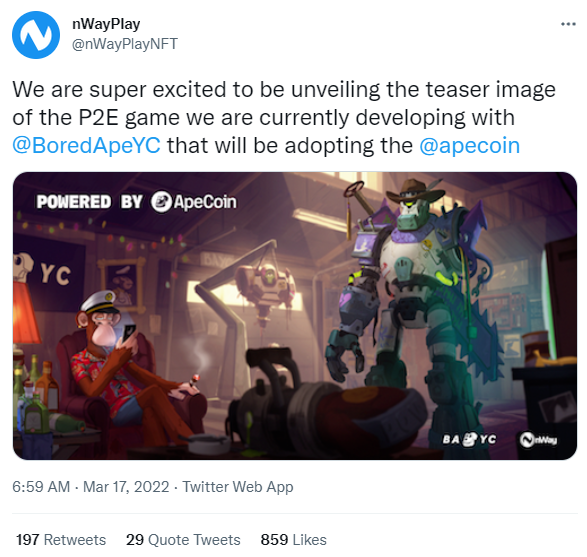Viewport: 587px width, 557px height.
Task: Click the Twitter Web App source link
Action: (x=238, y=487)
